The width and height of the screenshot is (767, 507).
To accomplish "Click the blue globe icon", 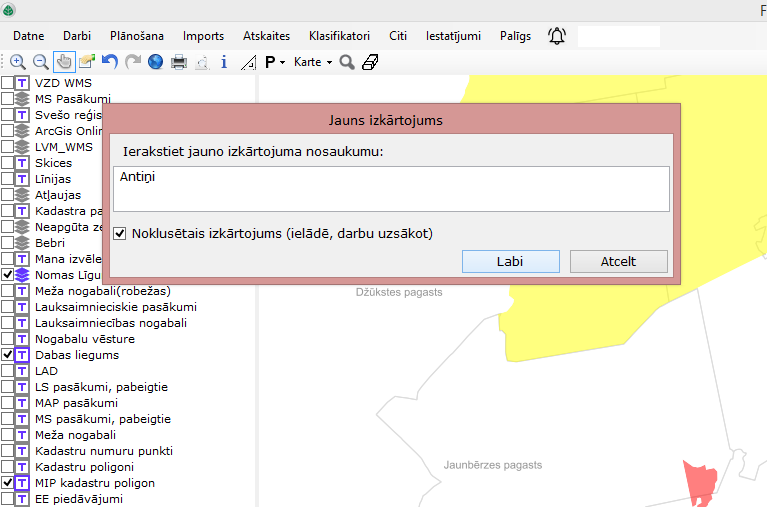I will point(156,62).
